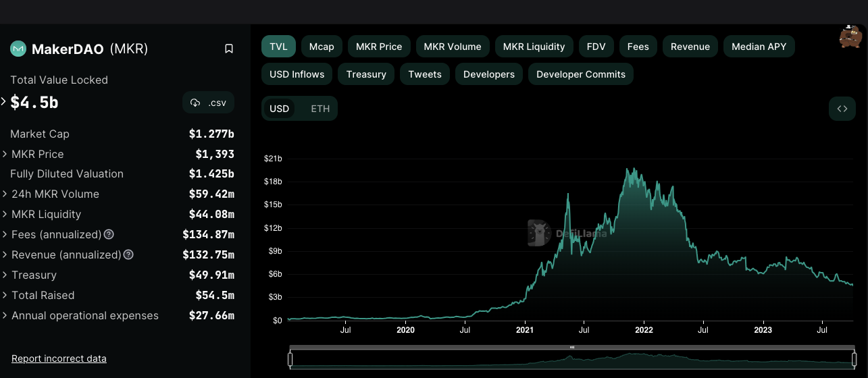Click the 2021 label on the chart axis
Image resolution: width=868 pixels, height=378 pixels.
[525, 330]
